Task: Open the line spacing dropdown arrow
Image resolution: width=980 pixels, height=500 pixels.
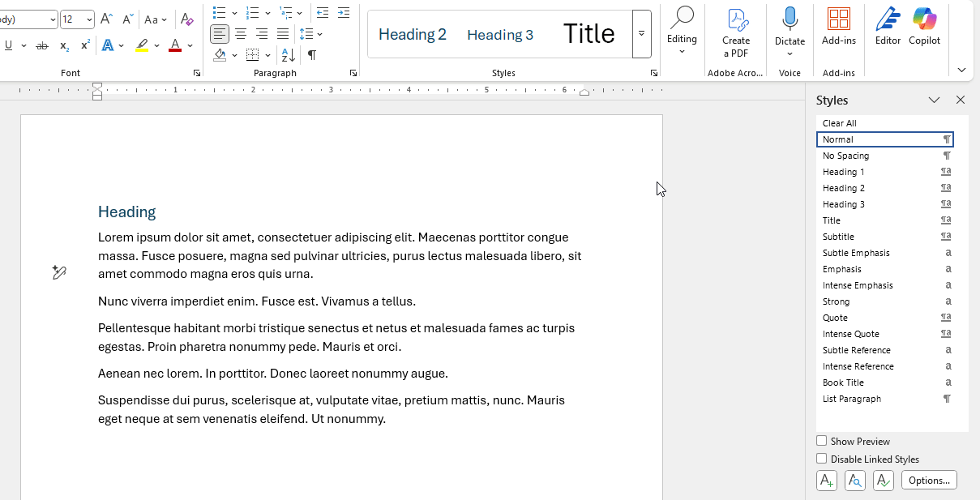Action: pos(320,34)
